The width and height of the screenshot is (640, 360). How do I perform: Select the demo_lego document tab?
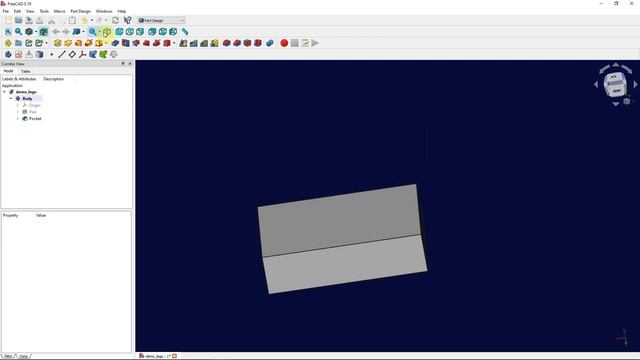[x=158, y=356]
